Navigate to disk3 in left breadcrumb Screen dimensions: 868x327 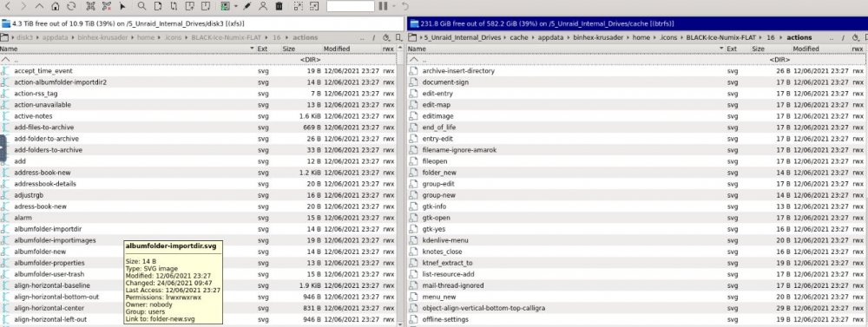[x=25, y=37]
